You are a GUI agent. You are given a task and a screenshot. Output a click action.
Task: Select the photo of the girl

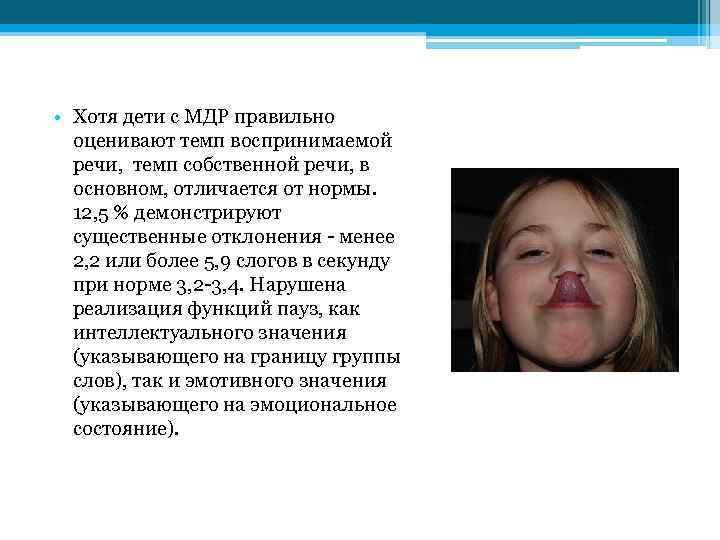[565, 270]
